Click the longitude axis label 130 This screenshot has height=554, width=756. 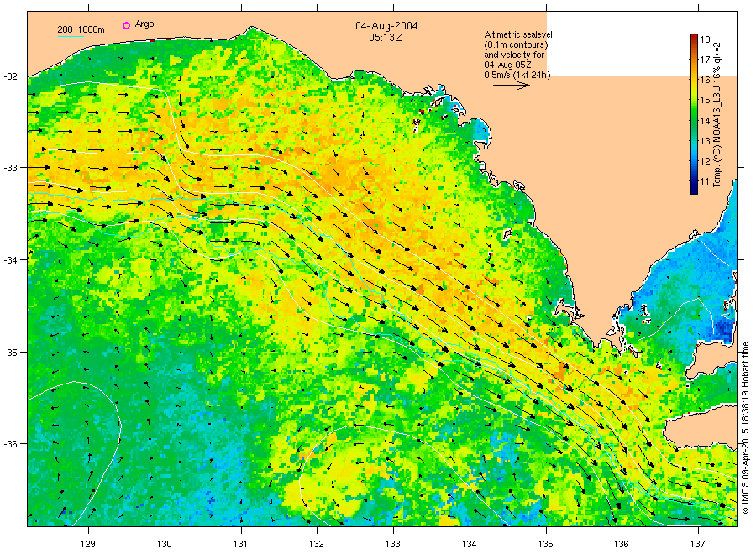[165, 545]
